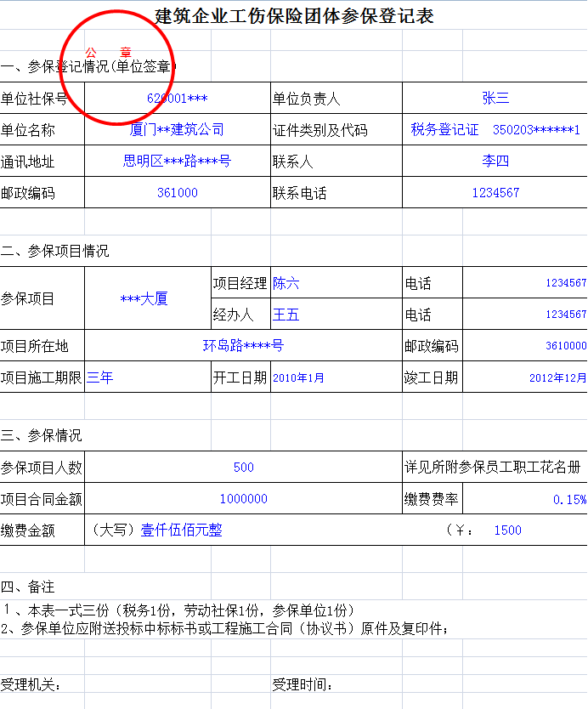The height and width of the screenshot is (709, 588).
Task: Select the location cell 环岛路****号
Action: pos(243,346)
